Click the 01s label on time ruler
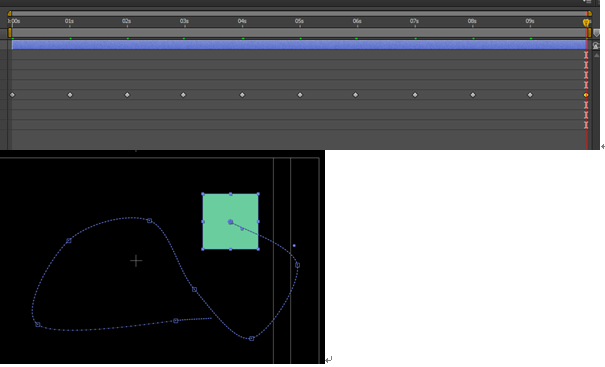This screenshot has height=367, width=605. pos(69,21)
